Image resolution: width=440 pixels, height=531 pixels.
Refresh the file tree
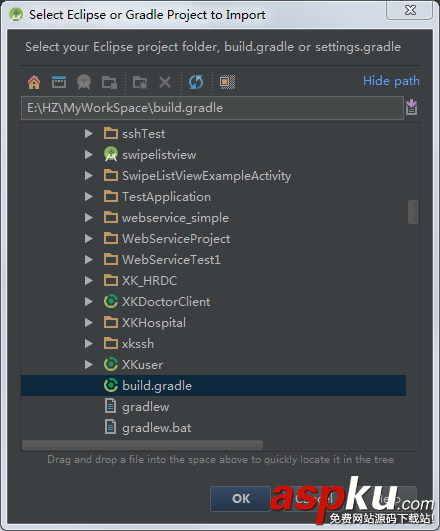coord(196,82)
